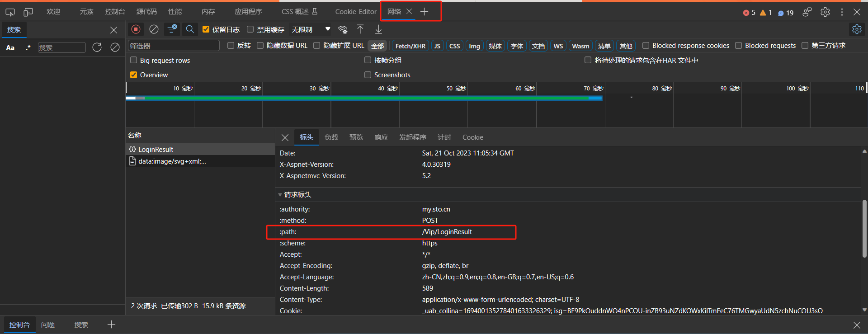868x334 pixels.
Task: Uncheck the 保留日志 checkbox
Action: coord(206,29)
